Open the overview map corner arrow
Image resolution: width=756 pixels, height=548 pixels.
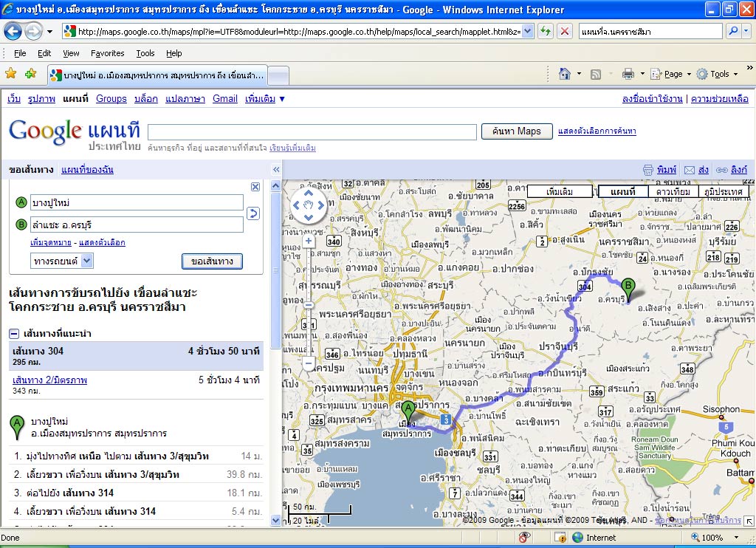[749, 521]
